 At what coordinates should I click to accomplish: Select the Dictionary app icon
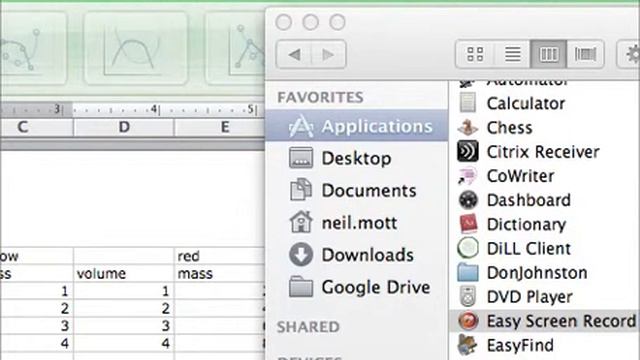(468, 224)
